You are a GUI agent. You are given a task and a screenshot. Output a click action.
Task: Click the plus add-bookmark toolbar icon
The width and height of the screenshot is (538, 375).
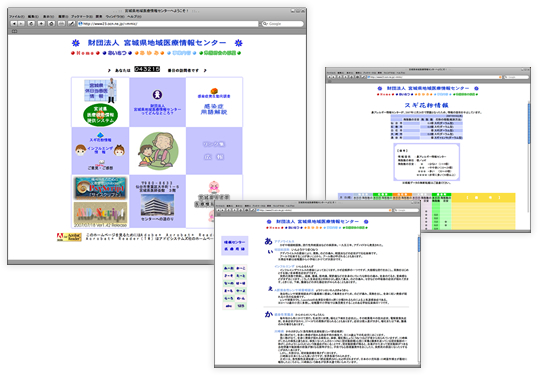[x=41, y=24]
